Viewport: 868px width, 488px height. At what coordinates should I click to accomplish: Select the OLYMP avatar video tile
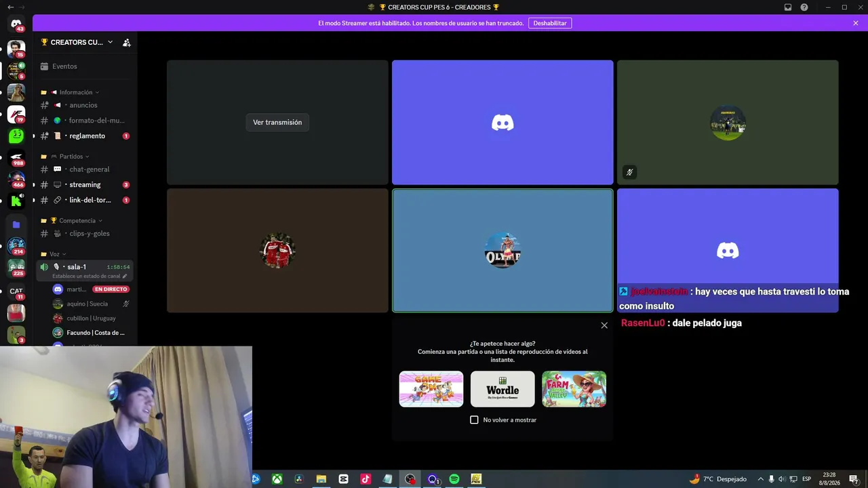502,251
